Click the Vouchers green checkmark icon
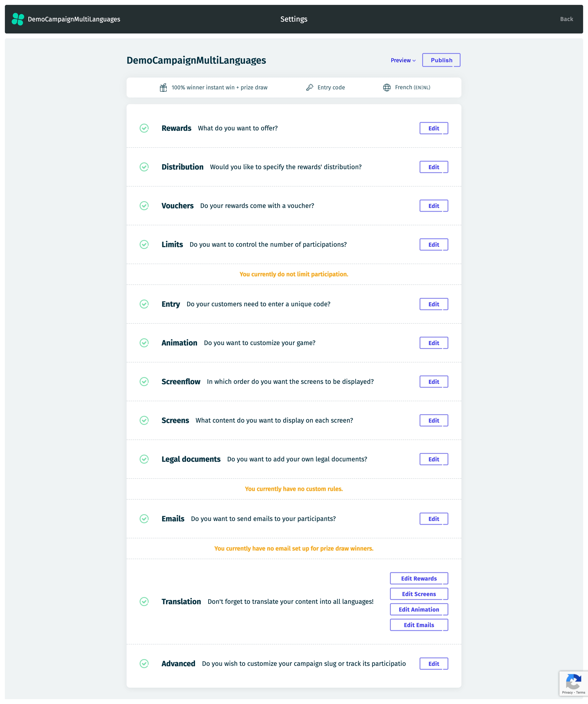Screen dimensions: 588x704 (x=144, y=206)
